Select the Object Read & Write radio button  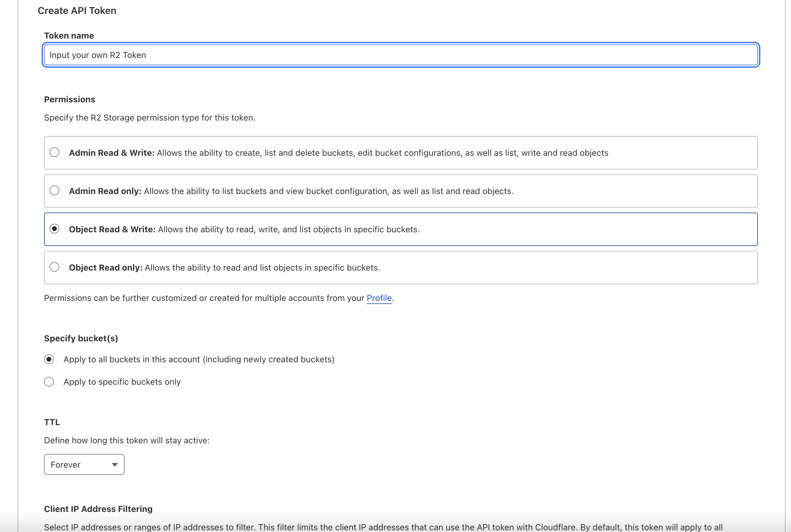[x=54, y=229]
